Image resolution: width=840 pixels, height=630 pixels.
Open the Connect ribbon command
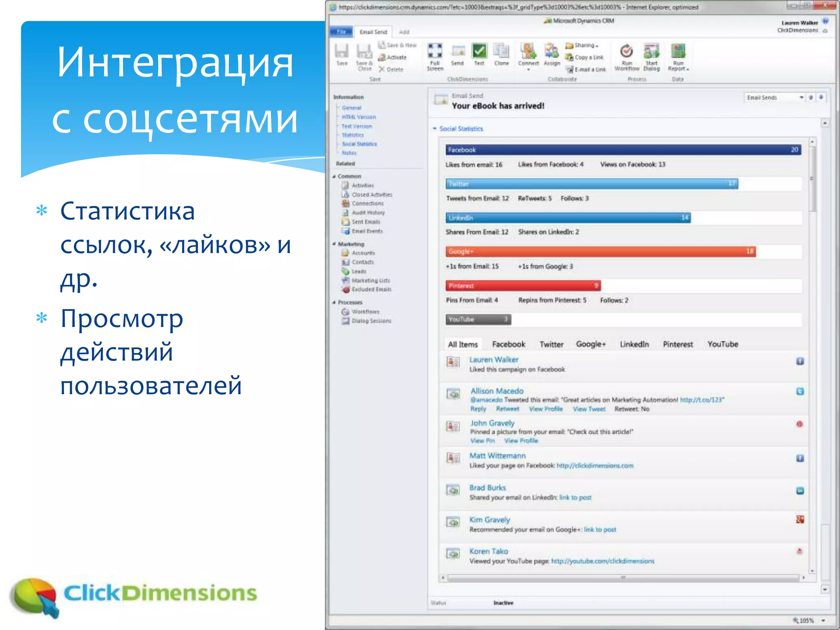(x=528, y=56)
